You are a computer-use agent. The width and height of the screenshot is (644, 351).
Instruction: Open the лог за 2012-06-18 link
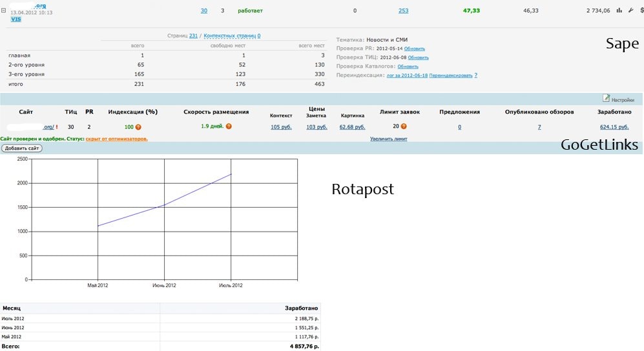coord(406,75)
